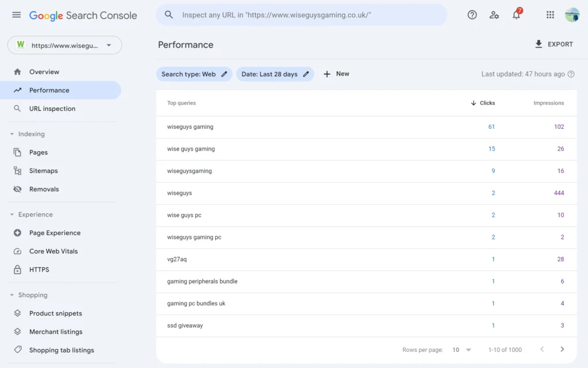Click the Last updated info icon
Screen dimensions: 588x368
tap(571, 74)
